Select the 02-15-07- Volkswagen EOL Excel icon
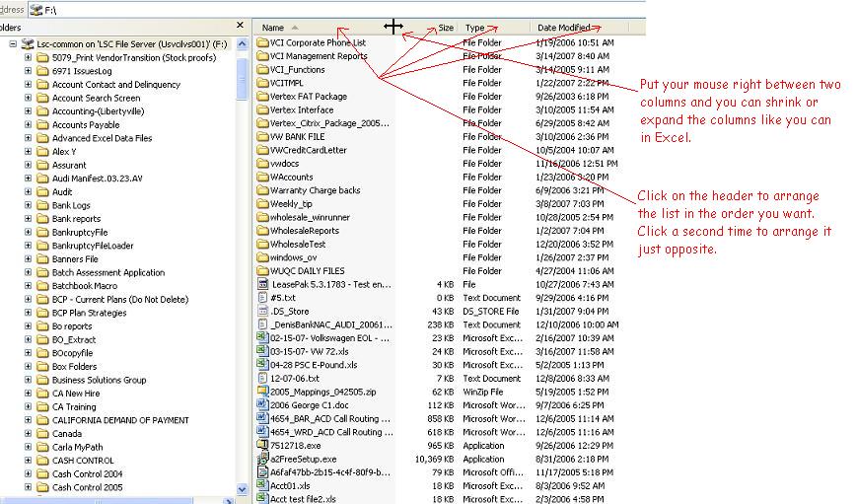 [x=262, y=337]
